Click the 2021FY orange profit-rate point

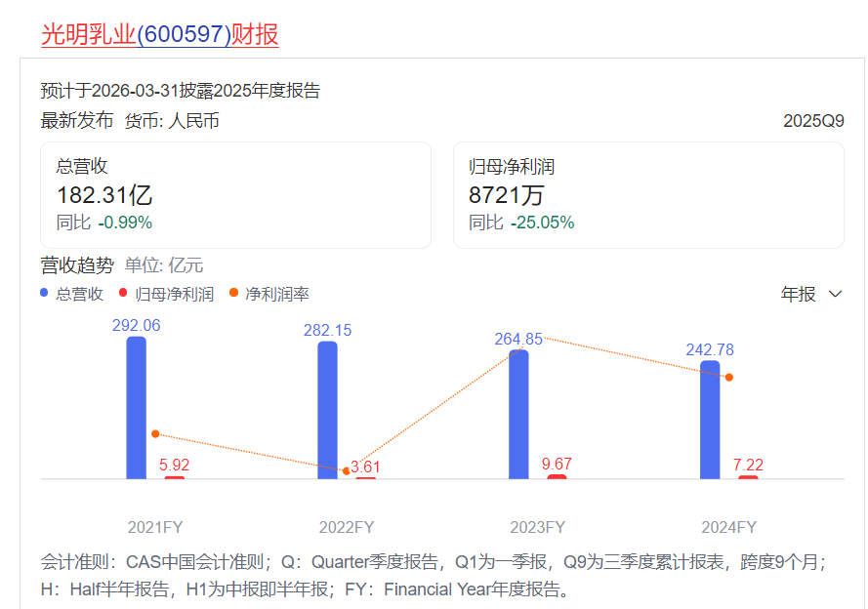click(155, 434)
